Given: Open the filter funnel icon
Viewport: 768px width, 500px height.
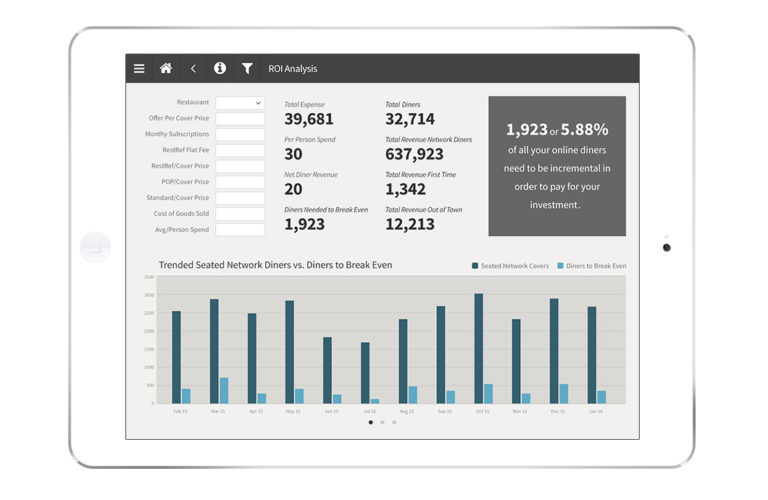Looking at the screenshot, I should tap(247, 69).
